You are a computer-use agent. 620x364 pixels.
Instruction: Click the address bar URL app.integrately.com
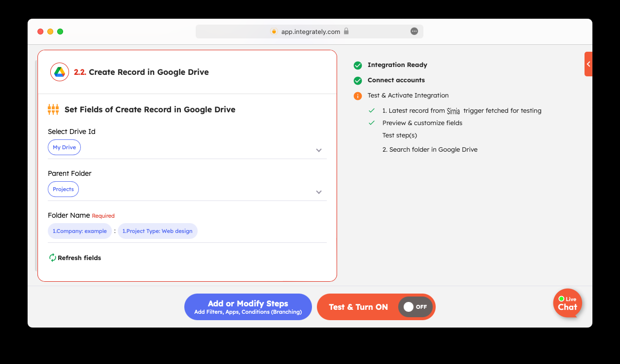(310, 32)
